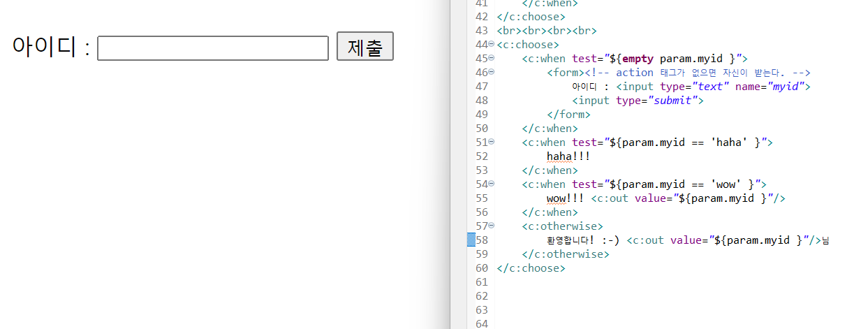Click line number 50 in the gutter

pos(482,129)
